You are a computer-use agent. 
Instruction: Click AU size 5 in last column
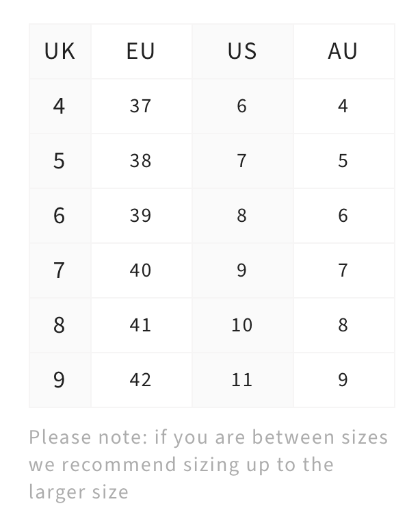(343, 161)
